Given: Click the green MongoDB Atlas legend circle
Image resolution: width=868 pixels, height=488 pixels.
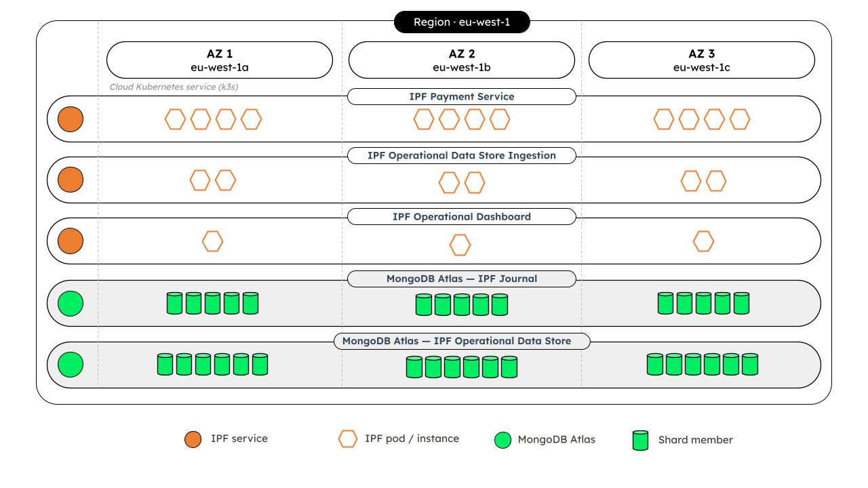Looking at the screenshot, I should tap(502, 440).
